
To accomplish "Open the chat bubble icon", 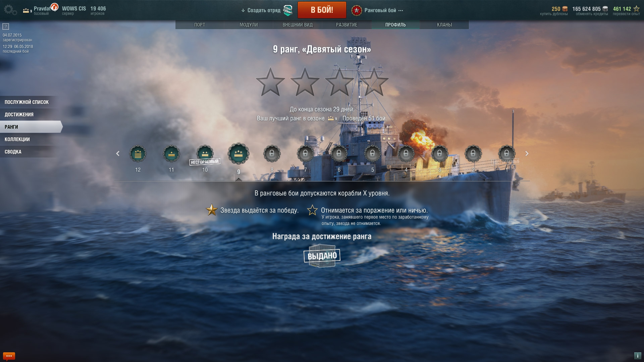I will pos(9,356).
